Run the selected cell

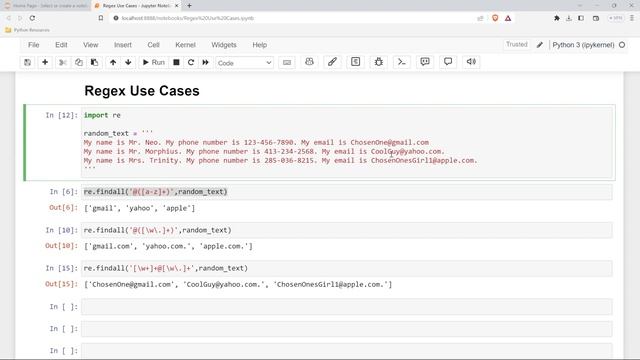153,62
